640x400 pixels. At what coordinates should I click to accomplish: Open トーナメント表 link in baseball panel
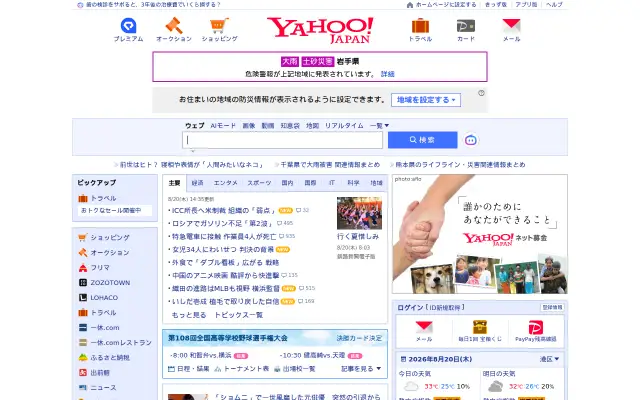[x=242, y=369]
